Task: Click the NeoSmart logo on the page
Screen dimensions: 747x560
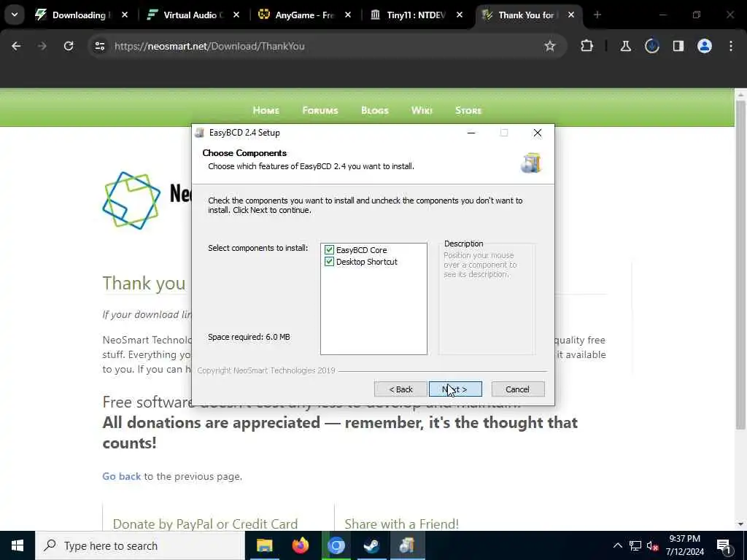Action: [131, 201]
